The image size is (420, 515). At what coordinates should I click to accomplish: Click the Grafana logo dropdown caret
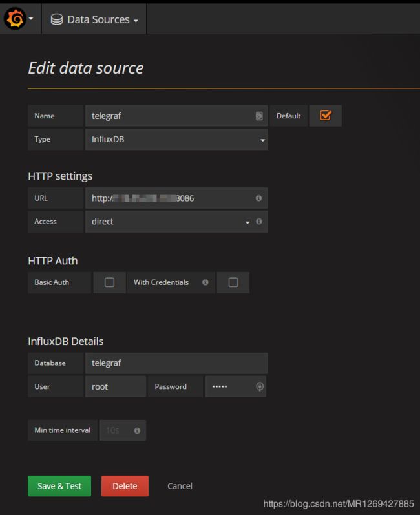click(31, 19)
